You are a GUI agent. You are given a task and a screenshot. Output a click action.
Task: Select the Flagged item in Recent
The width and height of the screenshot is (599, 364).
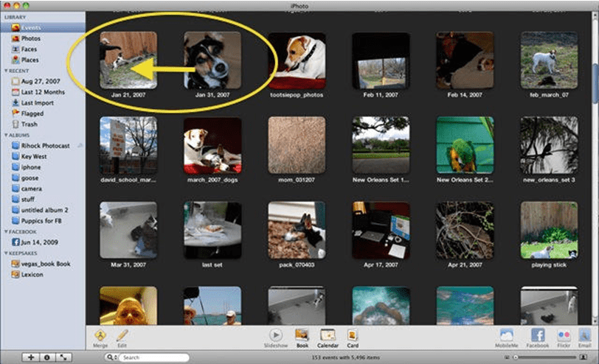(x=32, y=113)
